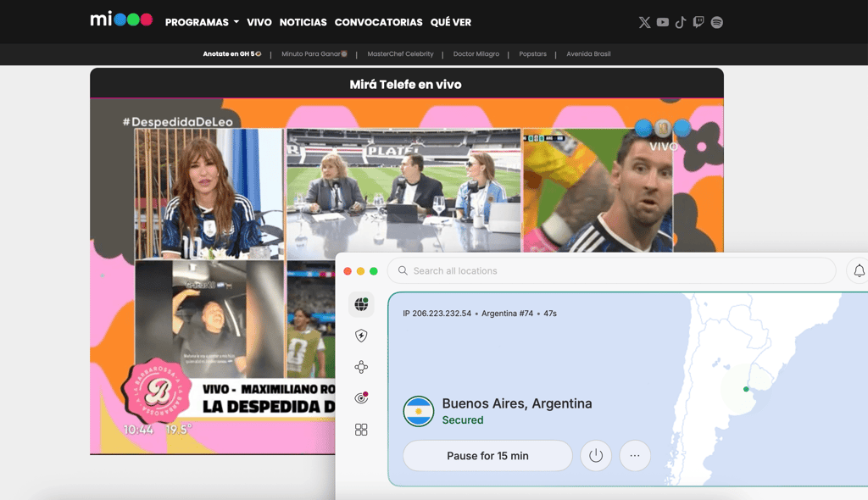Screen dimensions: 868x500
Task: Click the Mirá Telefe en vivo heading
Action: 405,84
